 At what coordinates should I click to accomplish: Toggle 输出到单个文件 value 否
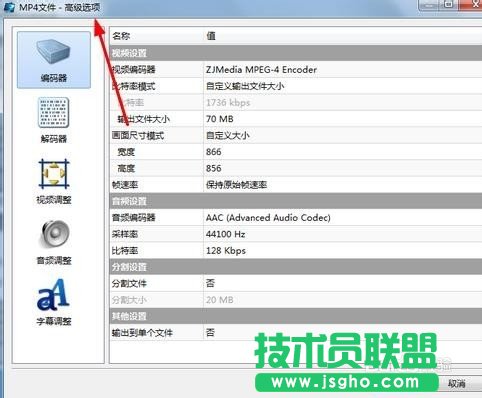point(210,333)
